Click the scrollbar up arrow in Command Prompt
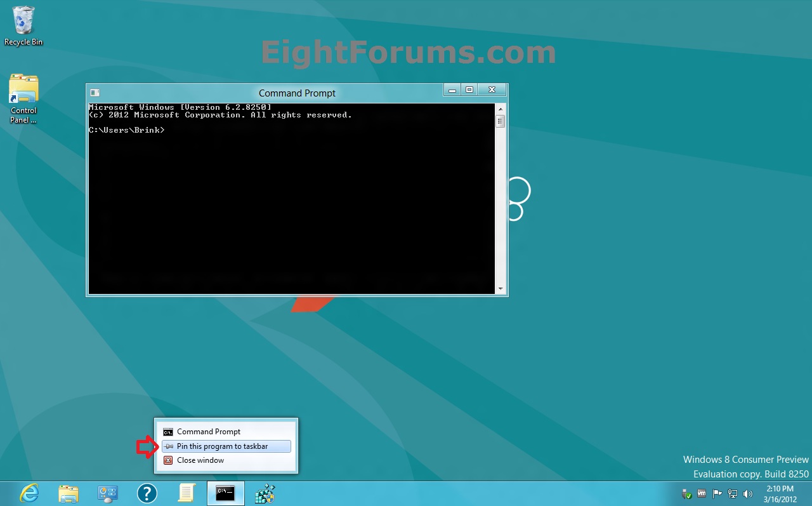 [x=500, y=109]
